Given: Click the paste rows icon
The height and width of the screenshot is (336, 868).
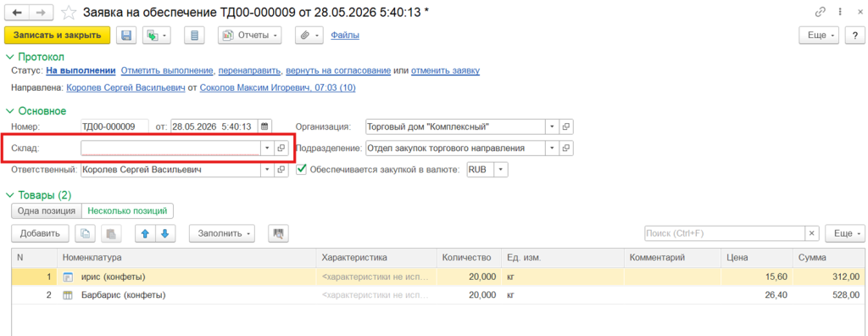Looking at the screenshot, I should [x=111, y=233].
